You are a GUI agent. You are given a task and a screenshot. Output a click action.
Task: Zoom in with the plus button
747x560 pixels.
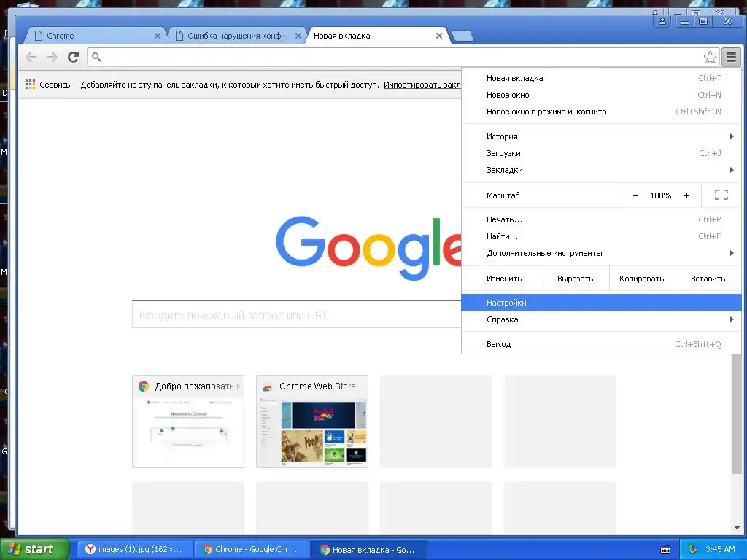point(686,195)
